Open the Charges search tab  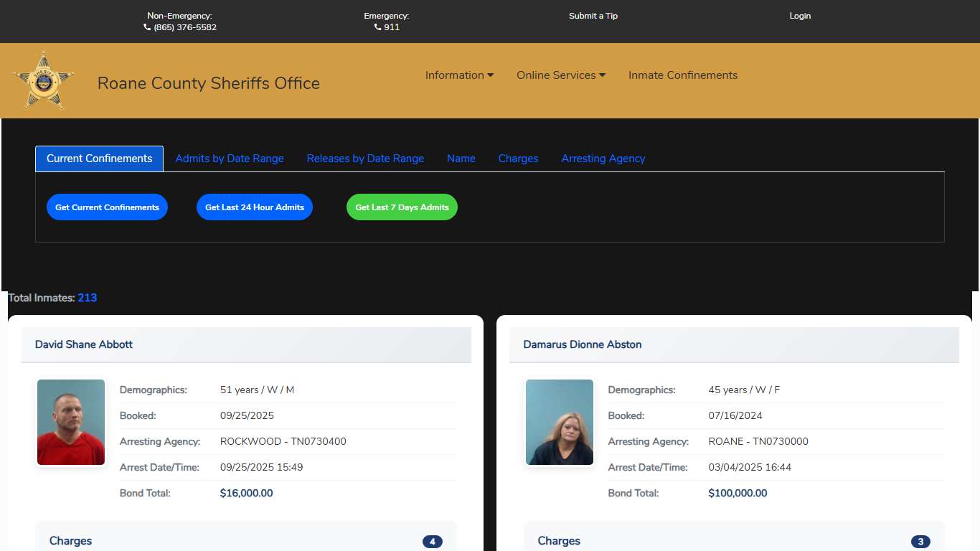[x=518, y=159]
